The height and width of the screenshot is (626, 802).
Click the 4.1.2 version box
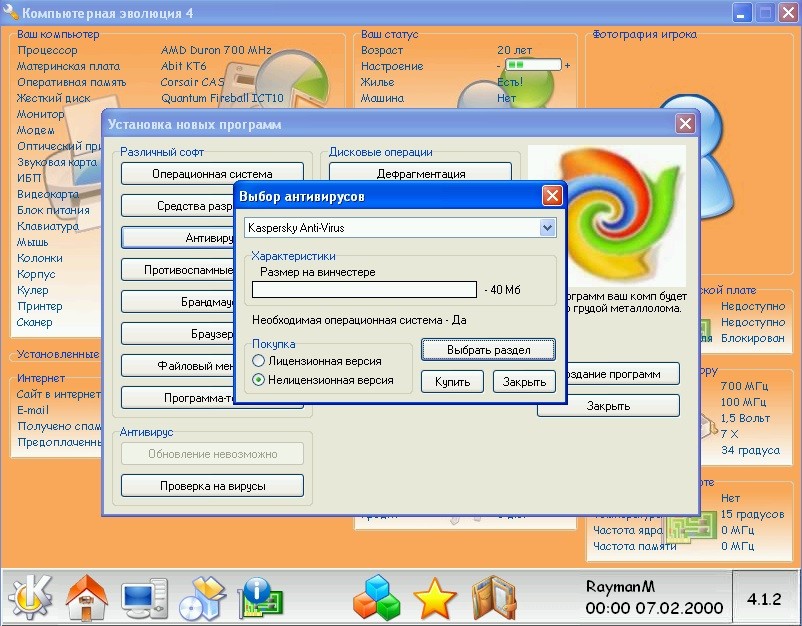pos(764,598)
